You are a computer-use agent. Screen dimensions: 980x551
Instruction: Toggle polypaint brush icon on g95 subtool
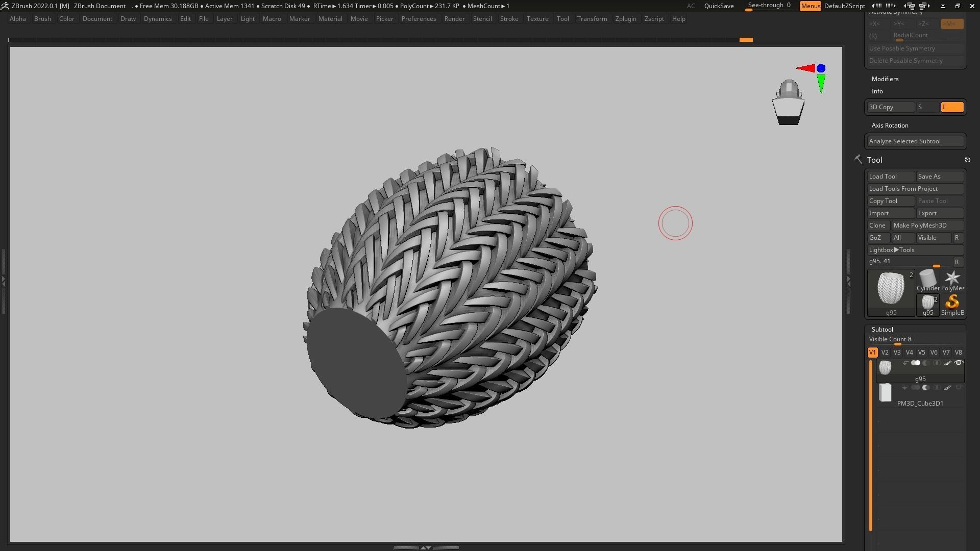[947, 363]
